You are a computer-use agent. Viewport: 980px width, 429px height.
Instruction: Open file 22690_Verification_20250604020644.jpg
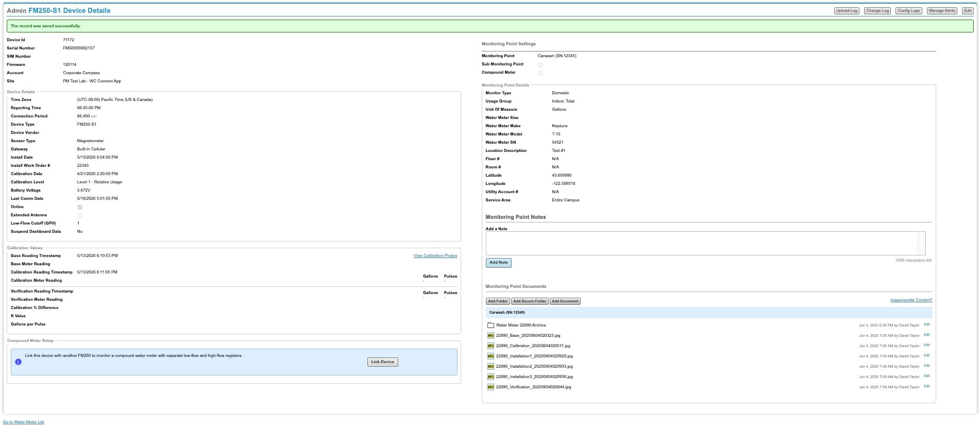[x=533, y=387]
